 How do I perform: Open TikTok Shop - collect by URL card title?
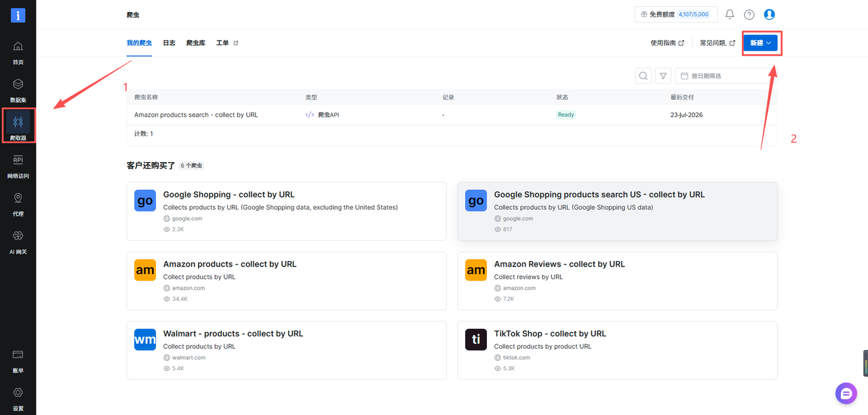point(550,334)
